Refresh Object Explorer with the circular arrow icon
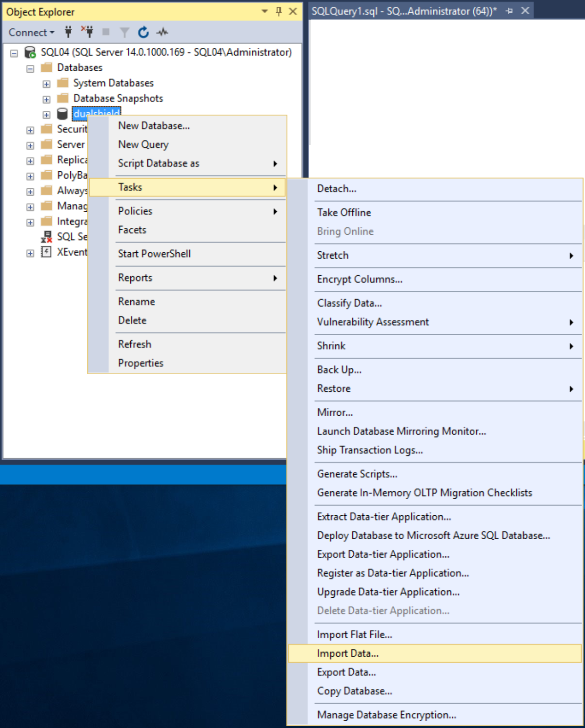The height and width of the screenshot is (728, 585). click(143, 32)
